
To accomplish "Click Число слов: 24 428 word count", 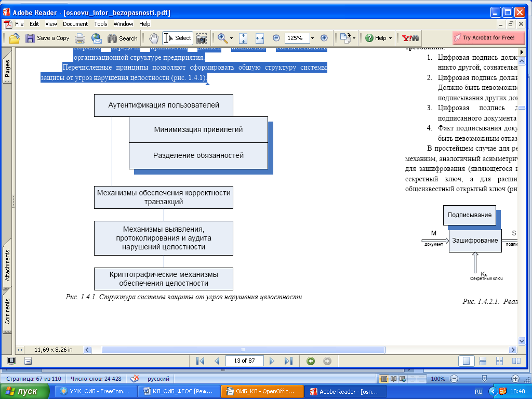I will click(96, 379).
